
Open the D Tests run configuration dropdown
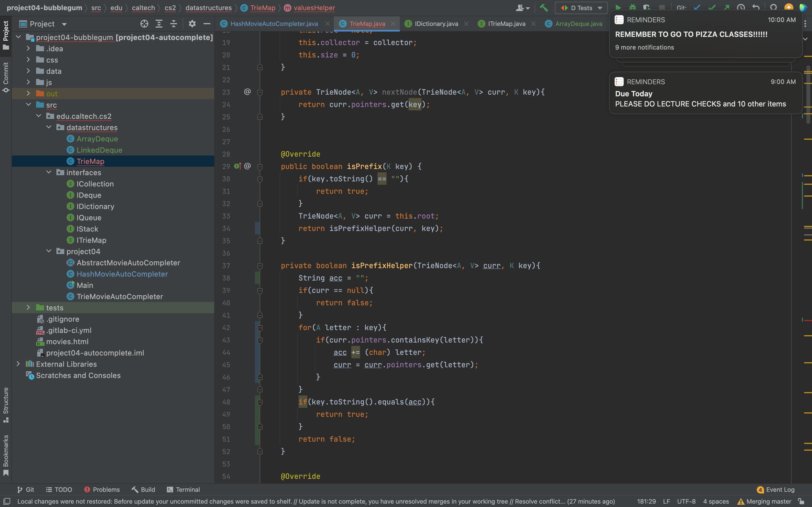pyautogui.click(x=581, y=8)
